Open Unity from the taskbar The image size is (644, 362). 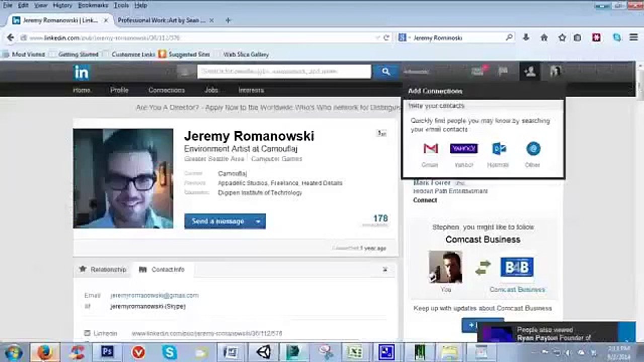pos(263,351)
